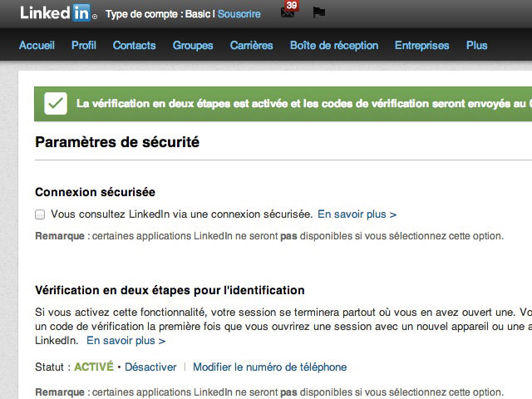Click the Paramètres de sécurité heading
Viewport: 532px width, 399px height.
click(x=117, y=142)
